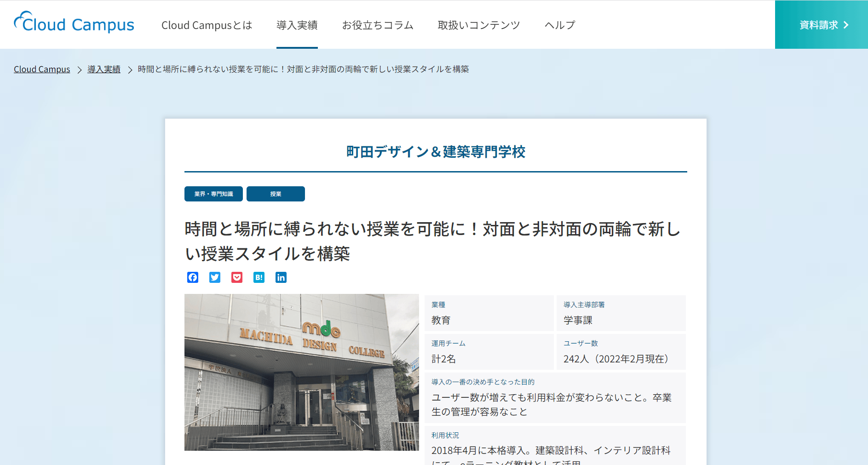Bookmark the article with Hatena B!
868x465 pixels.
pos(259,277)
